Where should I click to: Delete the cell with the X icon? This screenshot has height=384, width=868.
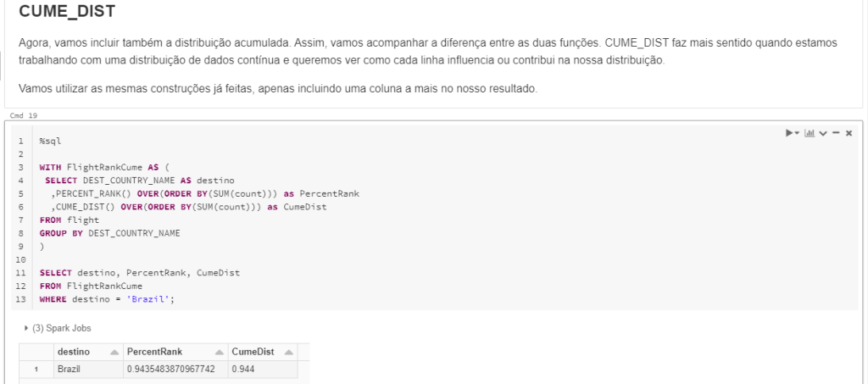click(x=849, y=133)
